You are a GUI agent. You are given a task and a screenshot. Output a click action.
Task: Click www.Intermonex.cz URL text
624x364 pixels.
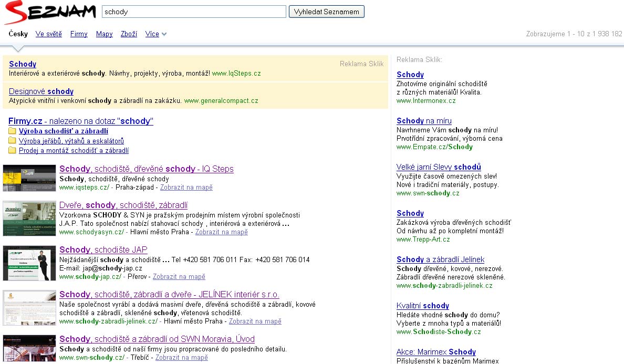click(426, 101)
